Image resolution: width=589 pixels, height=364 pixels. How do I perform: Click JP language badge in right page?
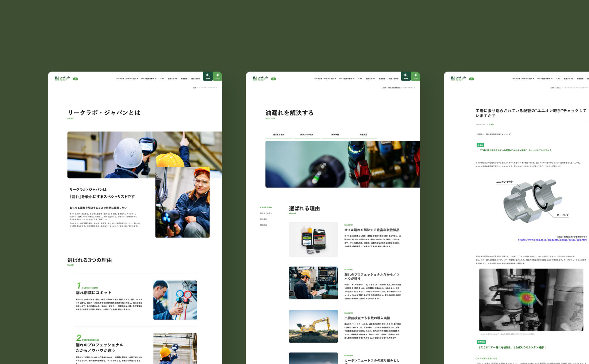coord(472,79)
